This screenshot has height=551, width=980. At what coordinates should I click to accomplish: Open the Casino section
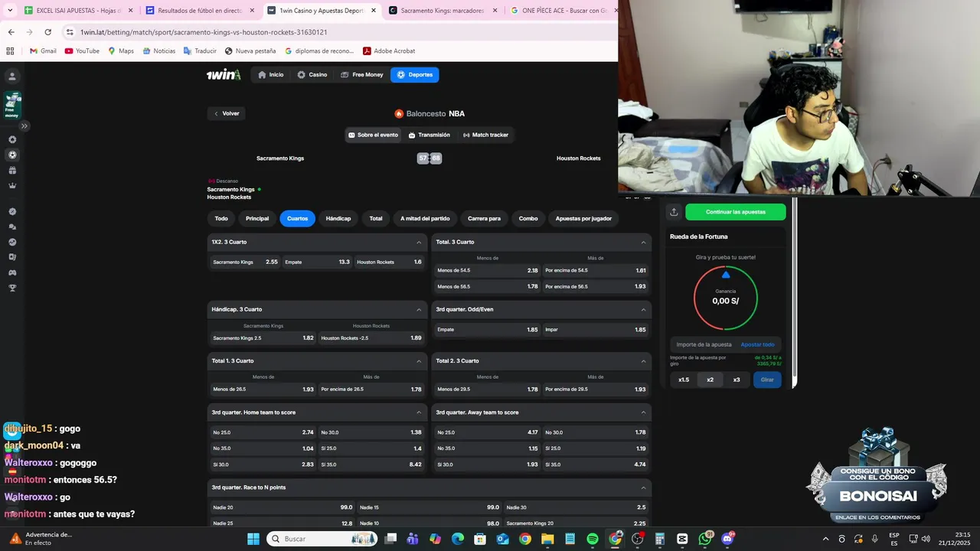312,74
